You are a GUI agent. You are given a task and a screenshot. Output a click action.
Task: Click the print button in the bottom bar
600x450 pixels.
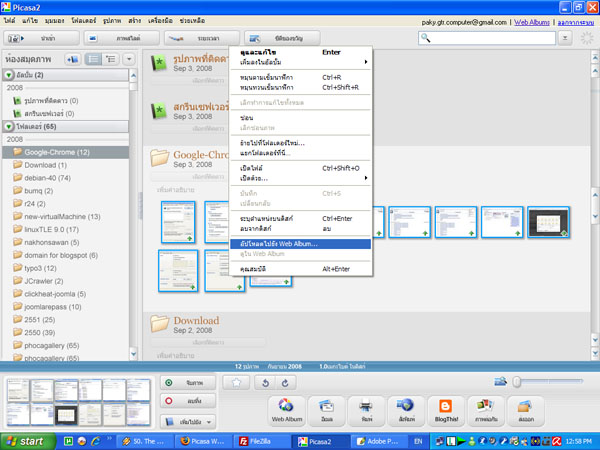click(x=367, y=411)
